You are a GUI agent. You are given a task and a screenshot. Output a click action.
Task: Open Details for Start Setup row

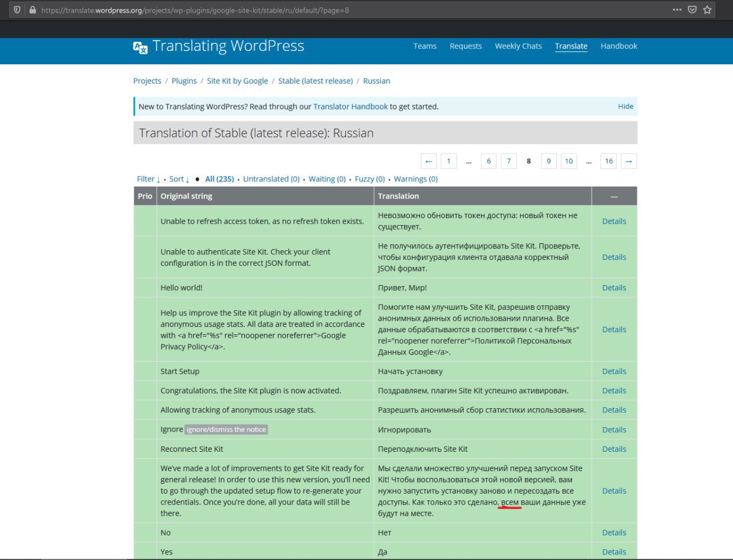(614, 371)
